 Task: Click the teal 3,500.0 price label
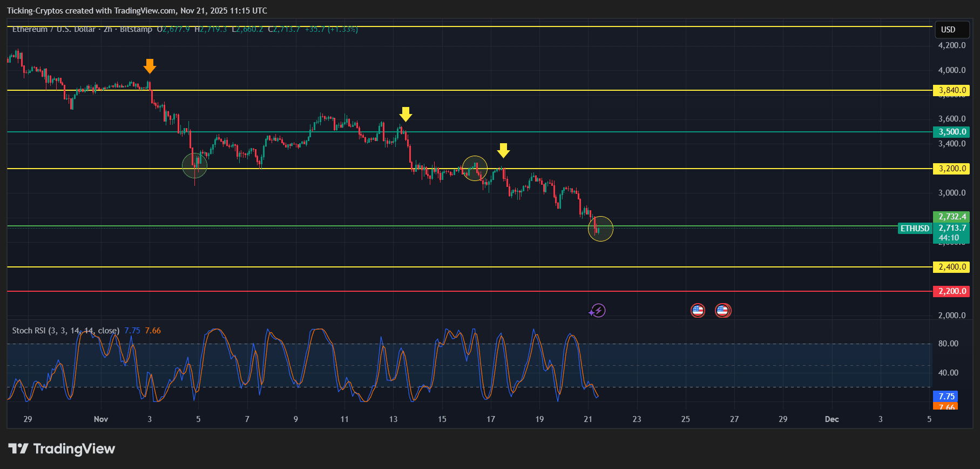[951, 132]
